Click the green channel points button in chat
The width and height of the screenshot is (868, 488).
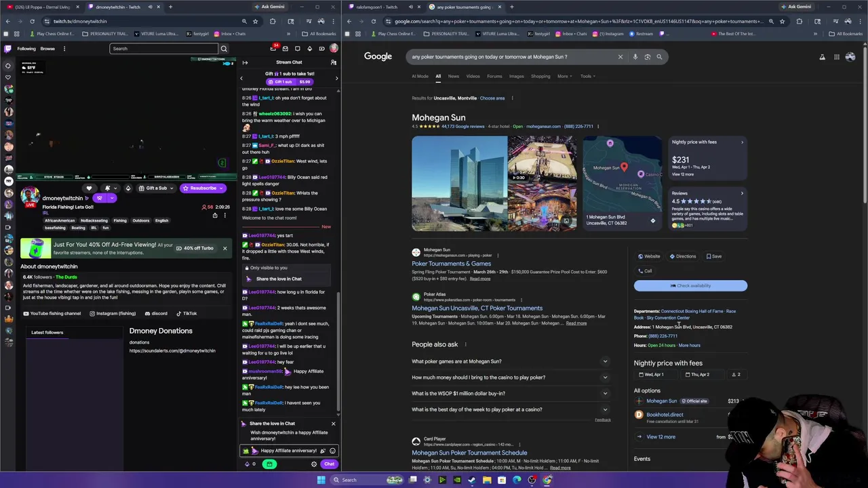click(269, 464)
